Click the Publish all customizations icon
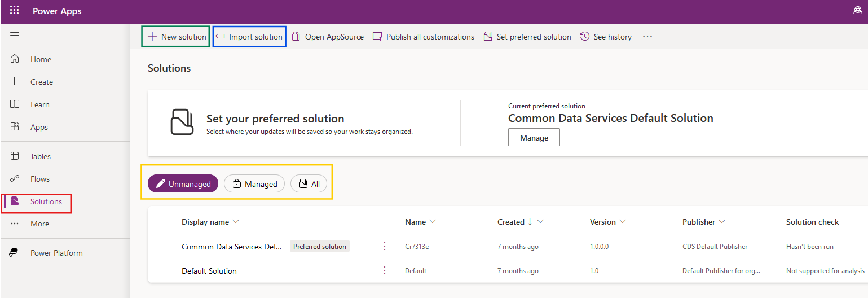Screen dimensions: 868x298 (377, 36)
